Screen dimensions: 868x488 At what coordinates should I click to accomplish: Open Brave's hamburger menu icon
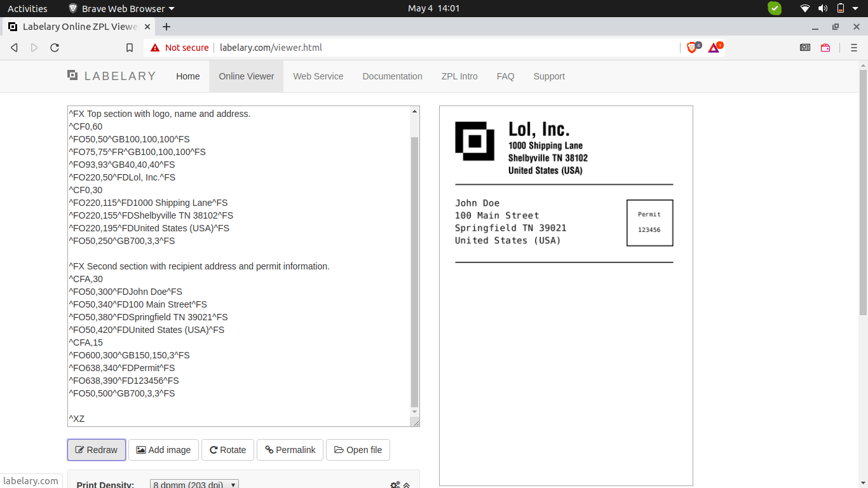click(x=855, y=47)
